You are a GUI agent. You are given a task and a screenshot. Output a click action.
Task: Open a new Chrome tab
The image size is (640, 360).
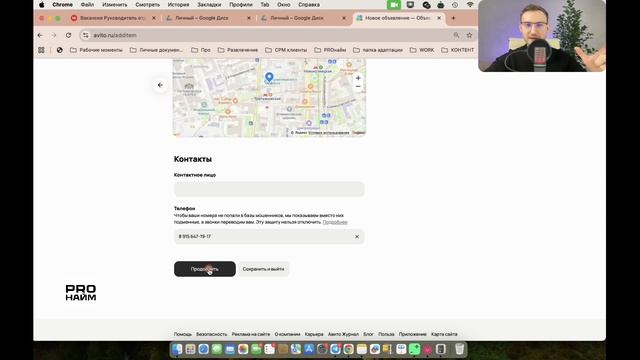pos(453,18)
